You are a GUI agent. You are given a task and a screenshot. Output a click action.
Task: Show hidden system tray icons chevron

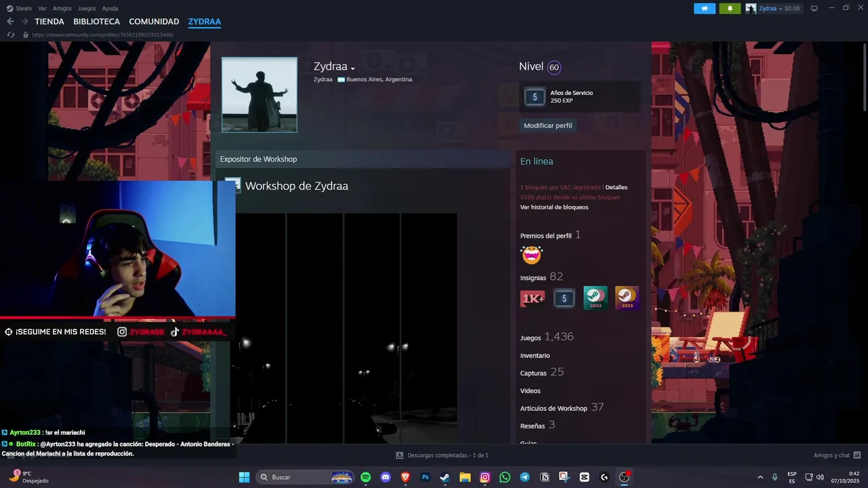[760, 477]
